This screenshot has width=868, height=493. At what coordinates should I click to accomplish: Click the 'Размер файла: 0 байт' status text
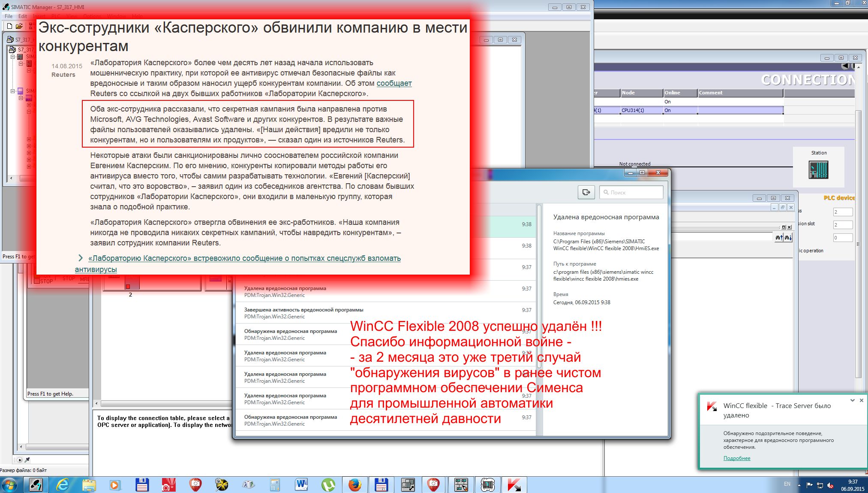pyautogui.click(x=24, y=470)
